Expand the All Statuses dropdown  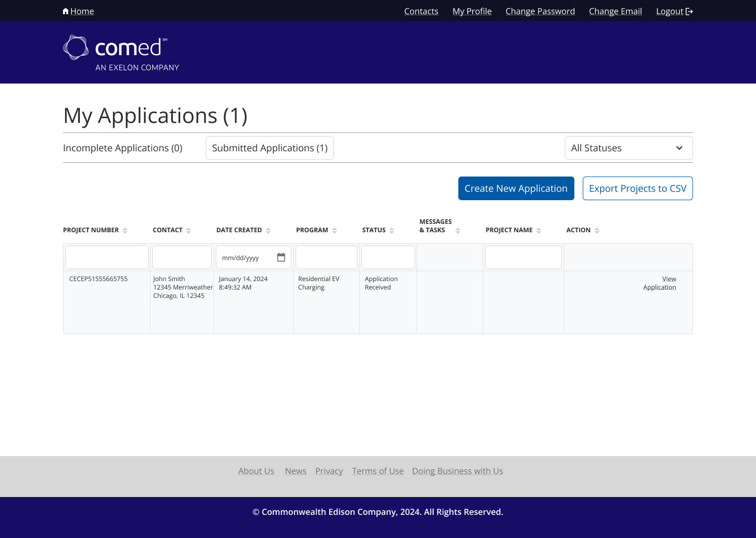[x=628, y=148]
